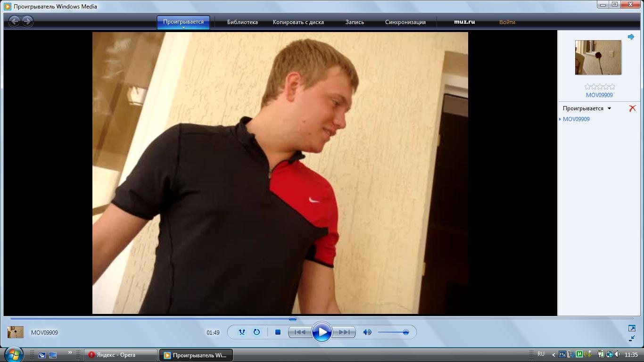Click the video seek bar handle

[293, 319]
